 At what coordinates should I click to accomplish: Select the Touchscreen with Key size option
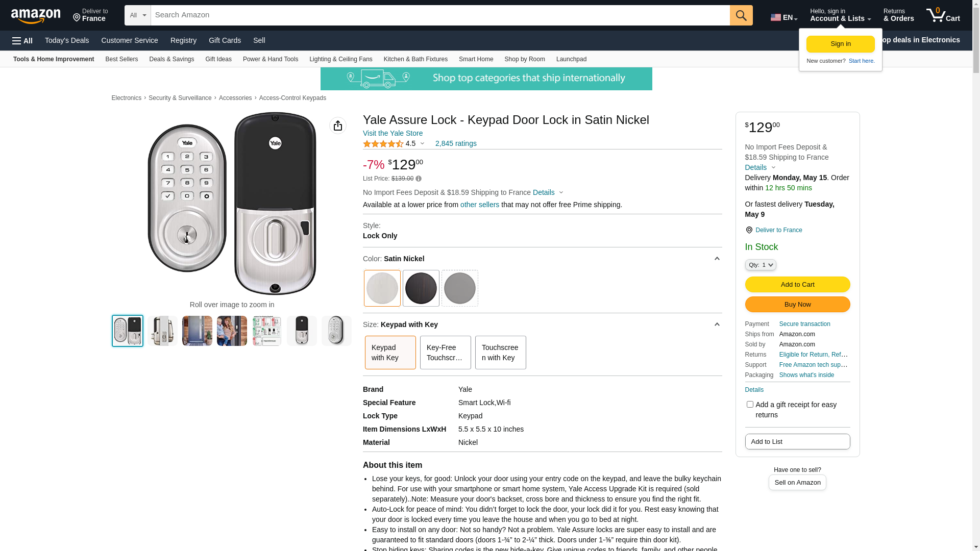point(500,353)
